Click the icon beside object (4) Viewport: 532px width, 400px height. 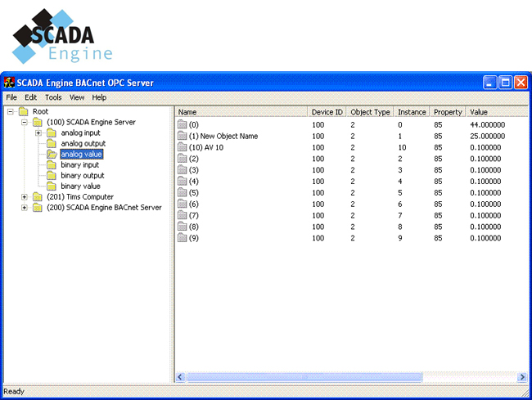tap(183, 181)
